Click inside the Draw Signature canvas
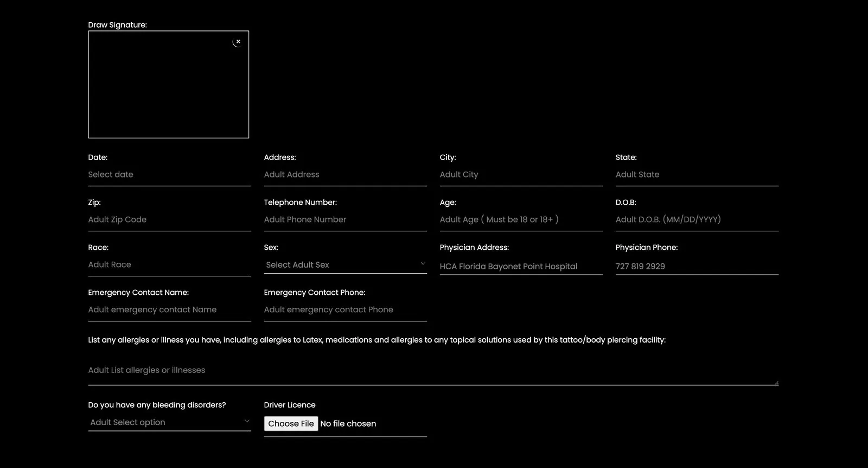868x468 pixels. [x=169, y=84]
